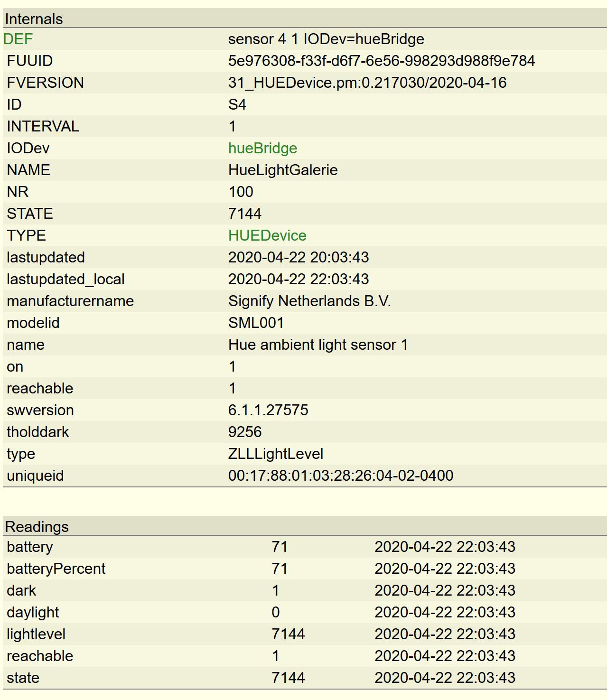
Task: Click the green DEF link
Action: point(18,39)
